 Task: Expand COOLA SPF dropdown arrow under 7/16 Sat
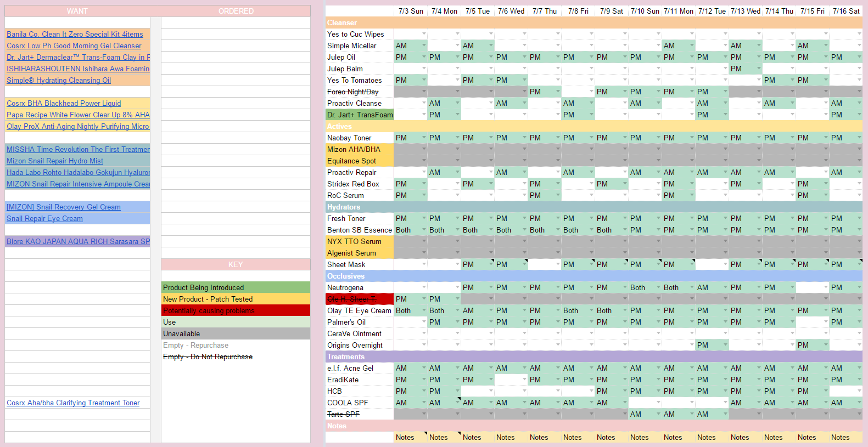click(859, 403)
